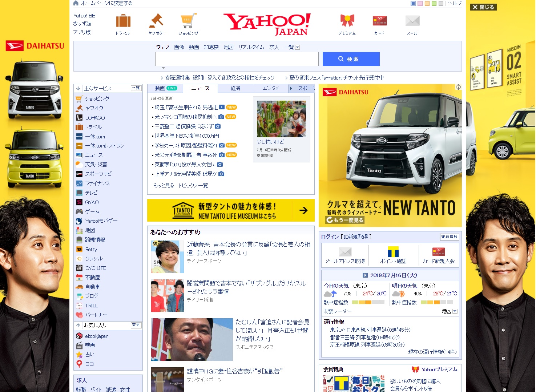This screenshot has width=536, height=392.
Task: Click the 地図 map icon in sidebar
Action: point(79,230)
